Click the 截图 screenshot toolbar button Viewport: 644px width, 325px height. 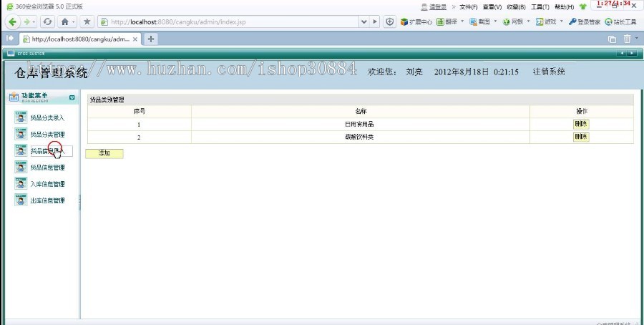coord(479,21)
